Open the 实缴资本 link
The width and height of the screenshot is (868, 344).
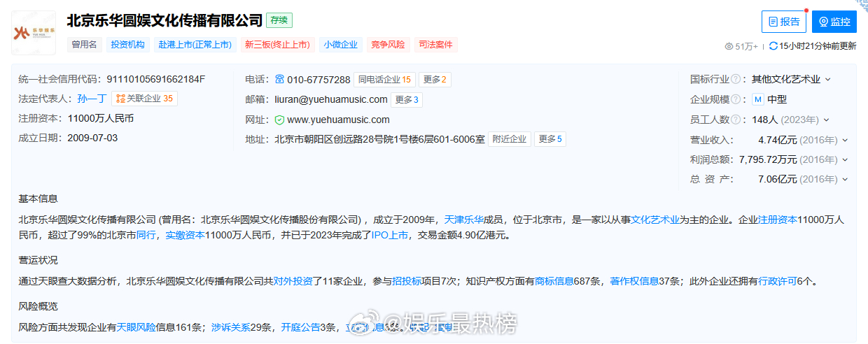(x=185, y=235)
